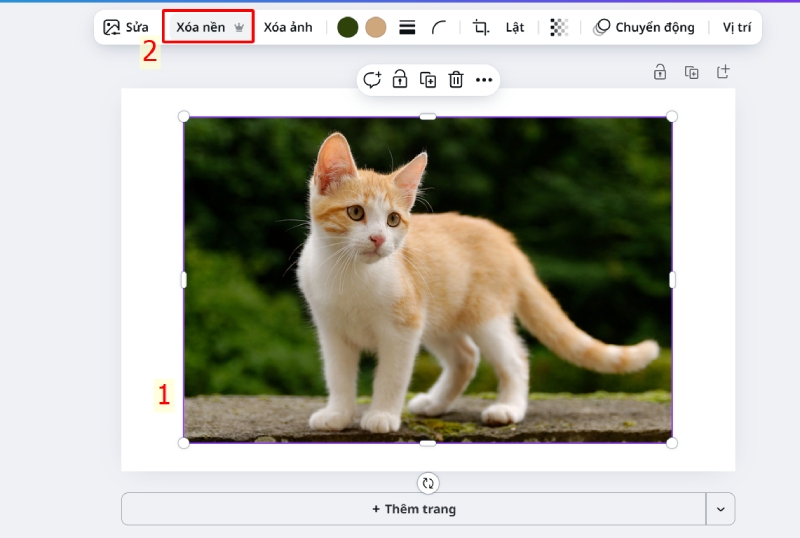Pick the dark green color swatch
The height and width of the screenshot is (538, 800).
pos(348,27)
